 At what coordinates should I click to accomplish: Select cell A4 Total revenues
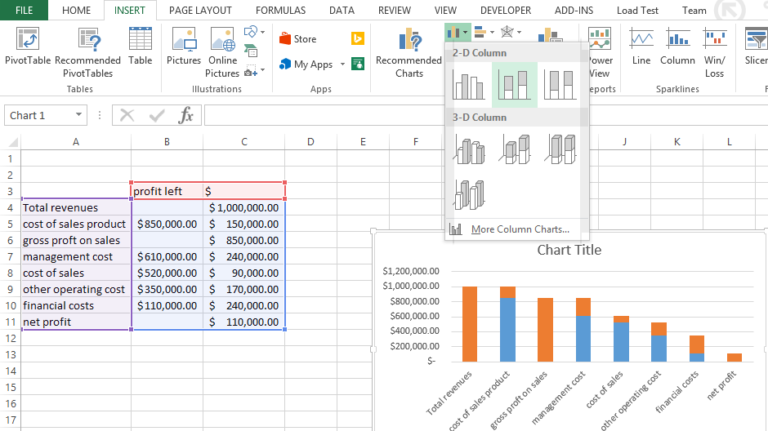coord(75,208)
